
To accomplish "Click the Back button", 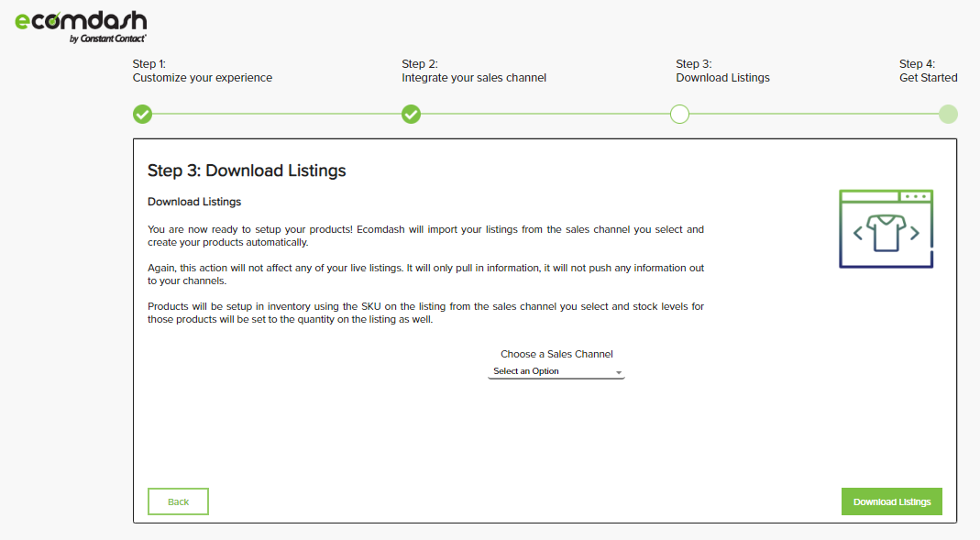I will pyautogui.click(x=178, y=501).
